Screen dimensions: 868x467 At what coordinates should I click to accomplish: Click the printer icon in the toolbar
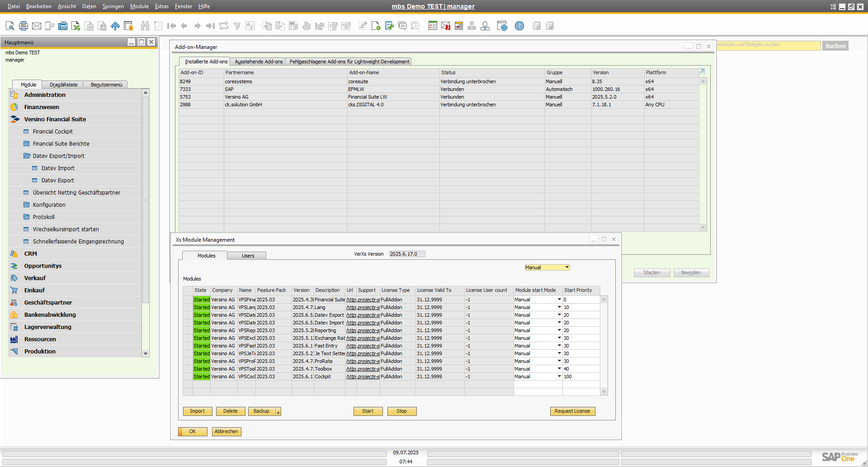coord(24,26)
